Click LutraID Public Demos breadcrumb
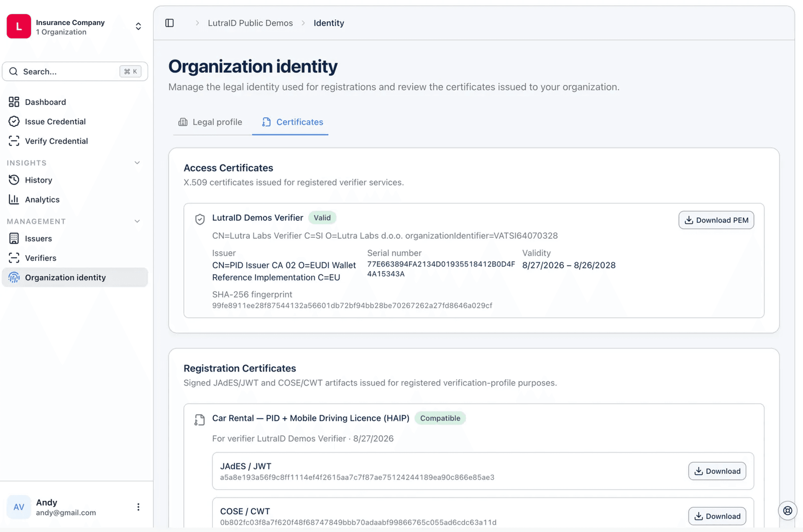This screenshot has width=803, height=532. tap(250, 23)
